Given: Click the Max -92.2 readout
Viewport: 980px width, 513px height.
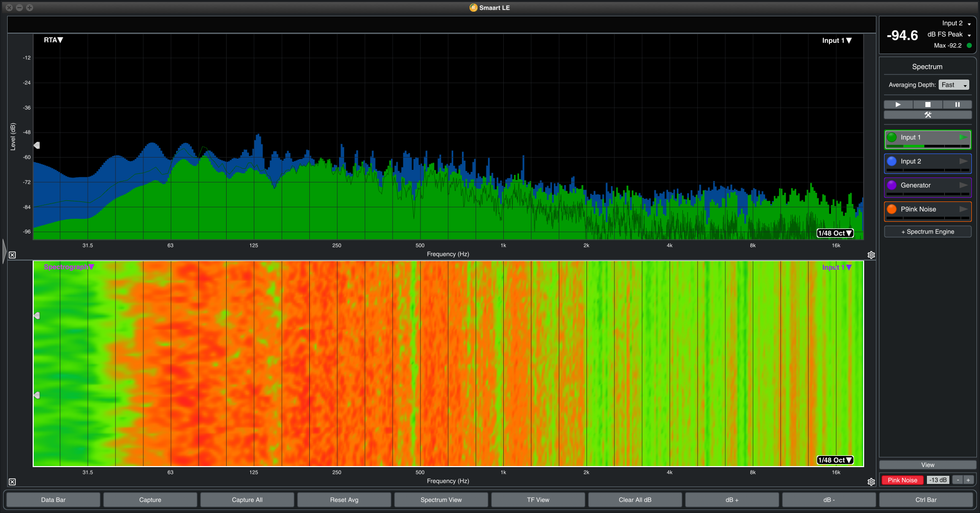Looking at the screenshot, I should (948, 45).
